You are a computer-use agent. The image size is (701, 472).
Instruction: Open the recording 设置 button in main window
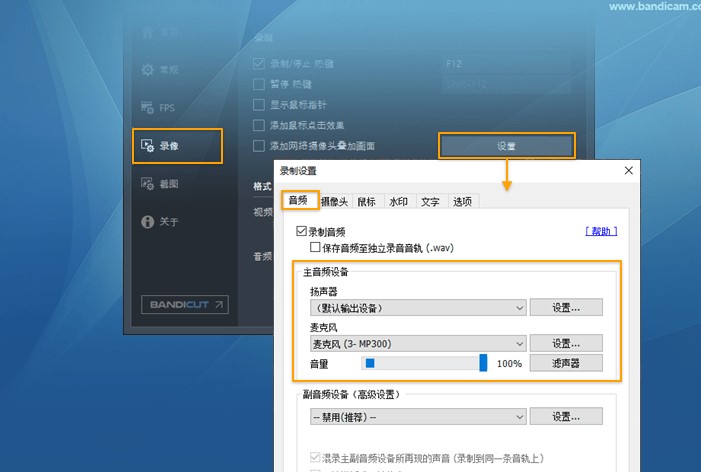click(x=507, y=146)
